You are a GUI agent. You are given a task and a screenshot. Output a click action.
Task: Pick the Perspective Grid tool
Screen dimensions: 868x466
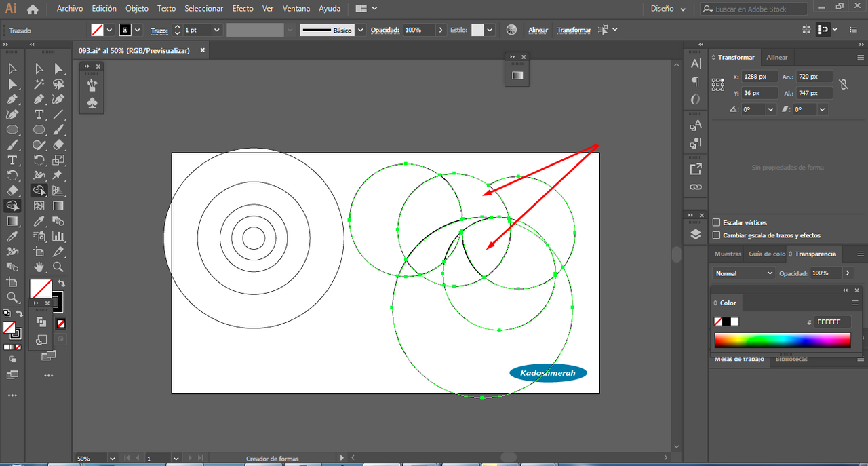coord(58,191)
